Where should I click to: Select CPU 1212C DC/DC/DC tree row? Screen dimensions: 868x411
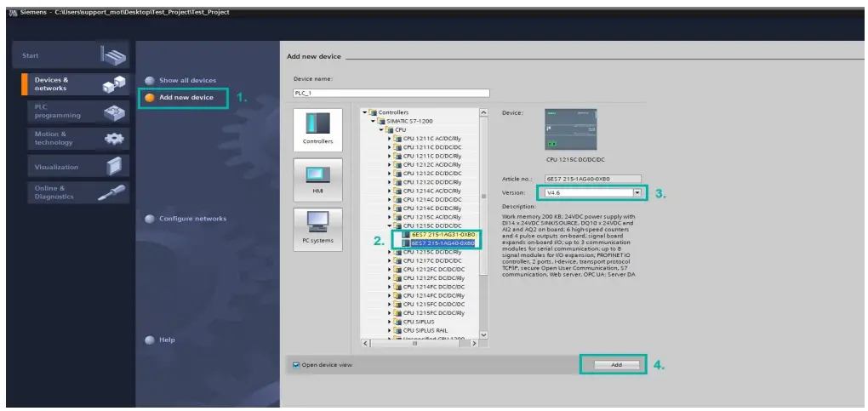pos(431,174)
